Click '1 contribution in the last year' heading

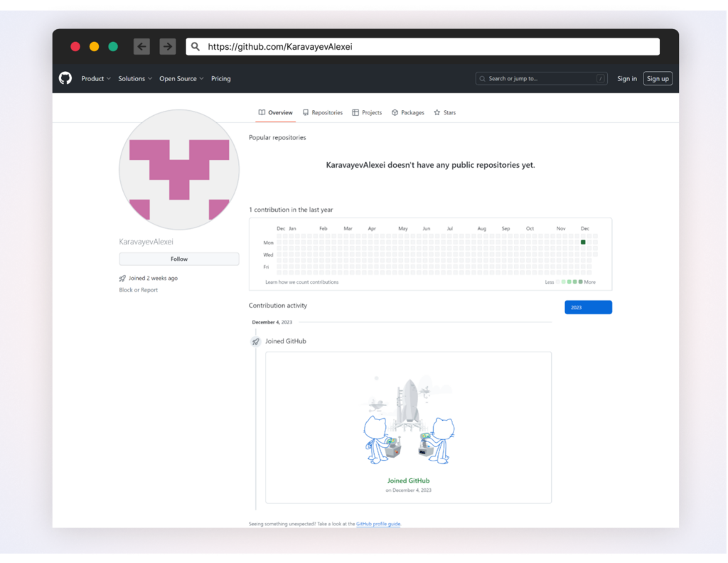(291, 209)
